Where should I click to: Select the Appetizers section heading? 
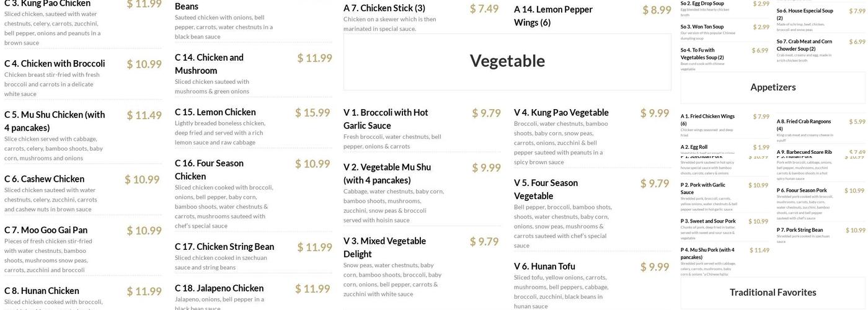(x=773, y=87)
